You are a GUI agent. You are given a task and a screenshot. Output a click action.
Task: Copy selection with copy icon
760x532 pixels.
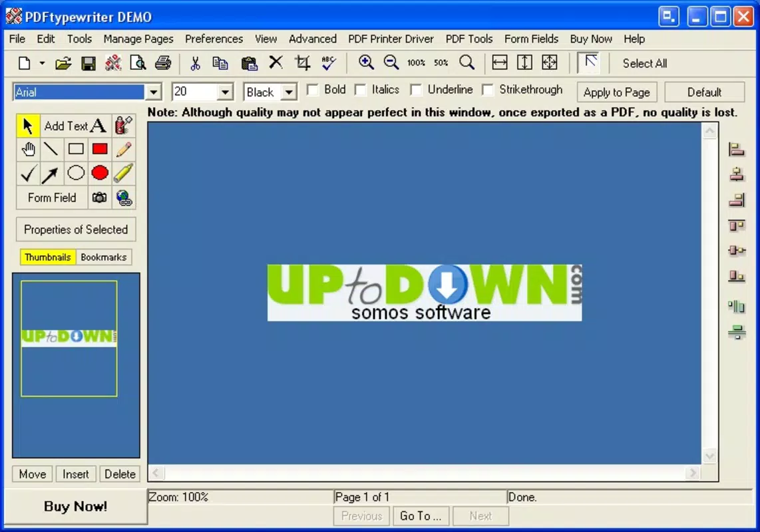pos(220,63)
